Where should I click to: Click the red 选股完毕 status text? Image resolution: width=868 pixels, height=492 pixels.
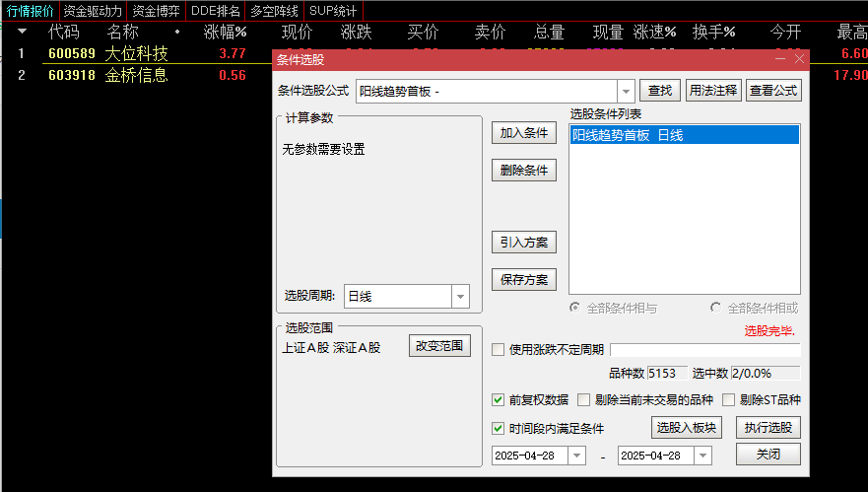coord(769,331)
